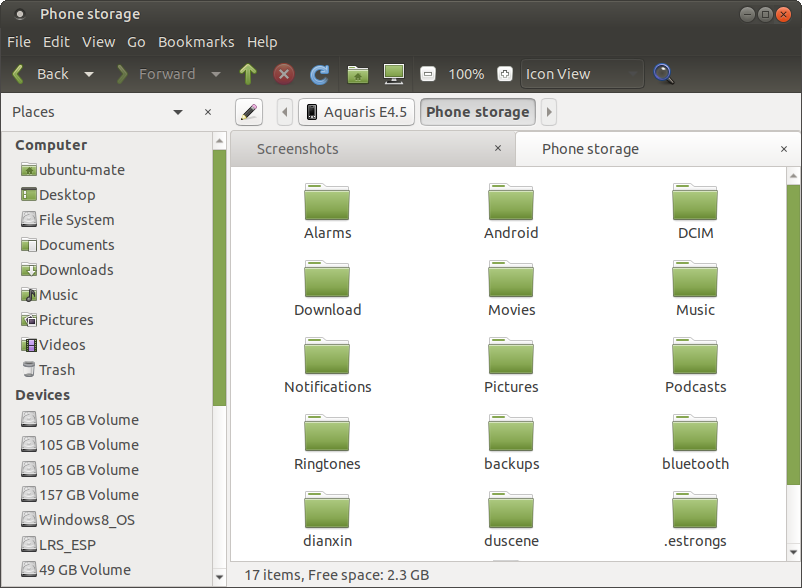Switch to the Screenshots tab
The width and height of the screenshot is (802, 588).
(297, 148)
